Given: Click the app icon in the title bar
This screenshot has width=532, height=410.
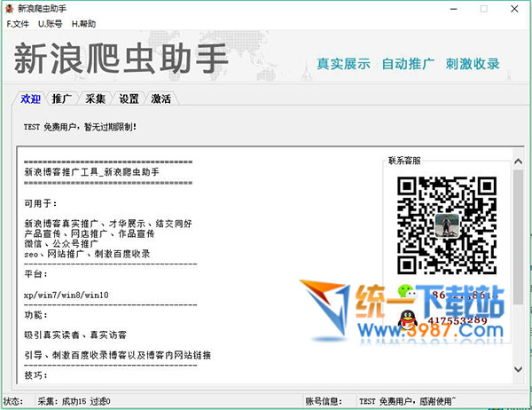Looking at the screenshot, I should click(10, 9).
